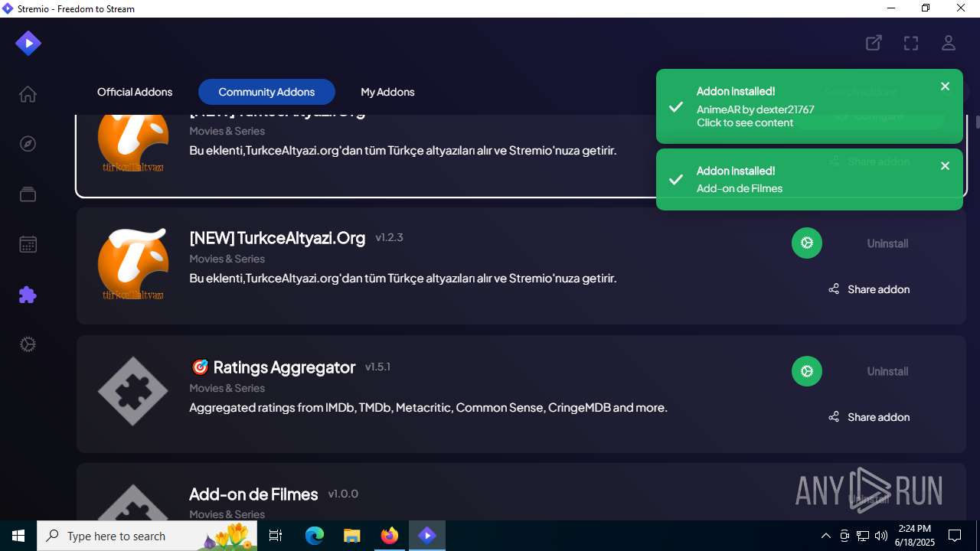The height and width of the screenshot is (551, 980).
Task: Dismiss the AnimeAR installed notification
Action: coord(945,86)
